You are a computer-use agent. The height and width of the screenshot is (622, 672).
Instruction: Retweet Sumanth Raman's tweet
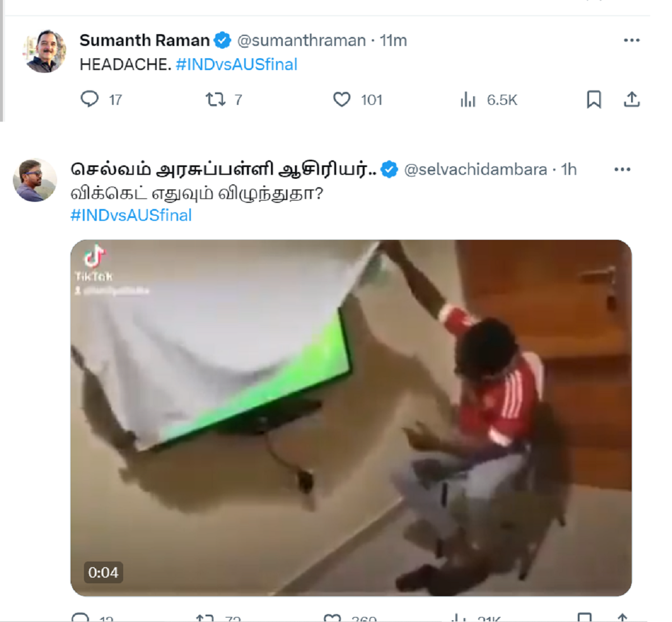click(x=215, y=99)
